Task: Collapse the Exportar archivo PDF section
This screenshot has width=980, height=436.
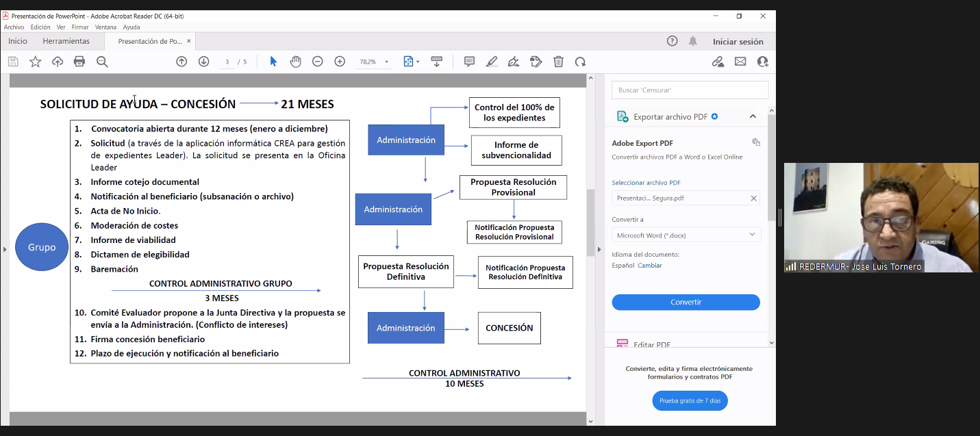Action: (x=753, y=116)
